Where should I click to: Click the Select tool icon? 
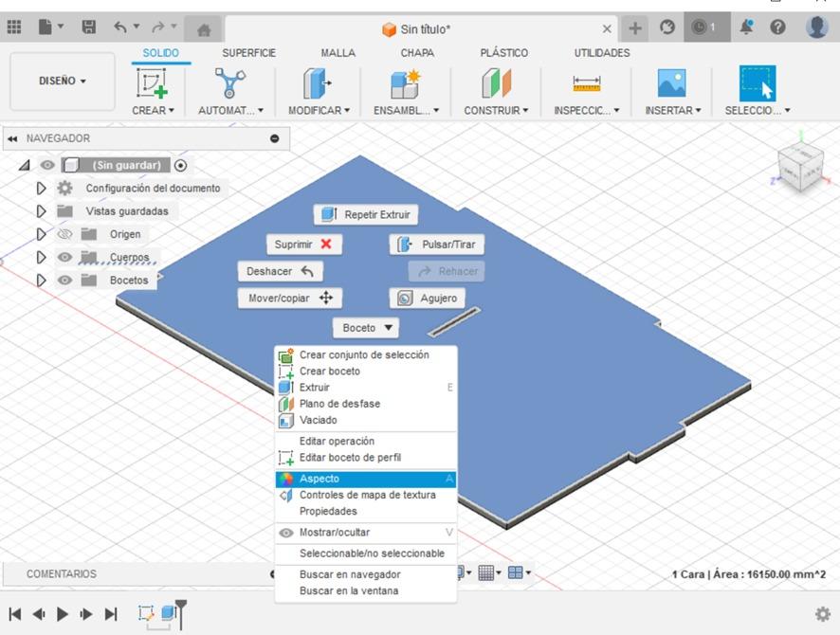tap(757, 83)
